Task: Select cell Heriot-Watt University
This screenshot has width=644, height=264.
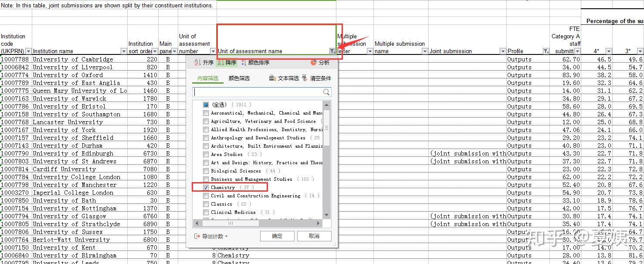Action: 80,240
